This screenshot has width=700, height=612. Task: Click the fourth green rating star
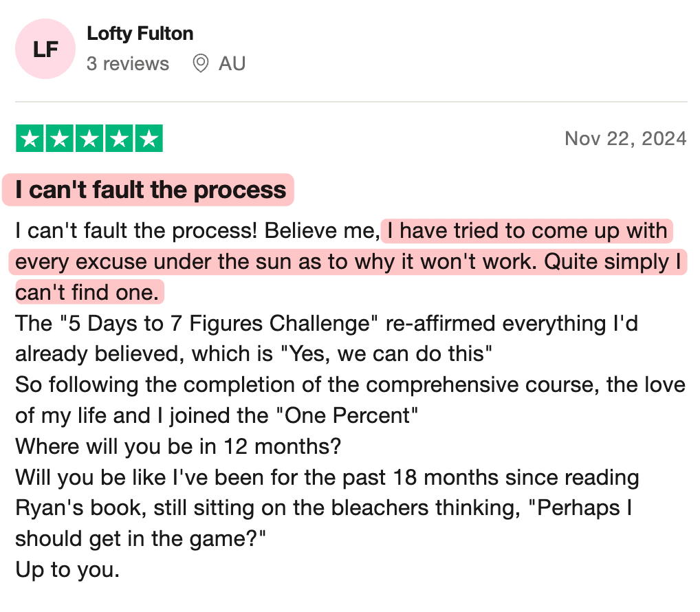point(119,139)
